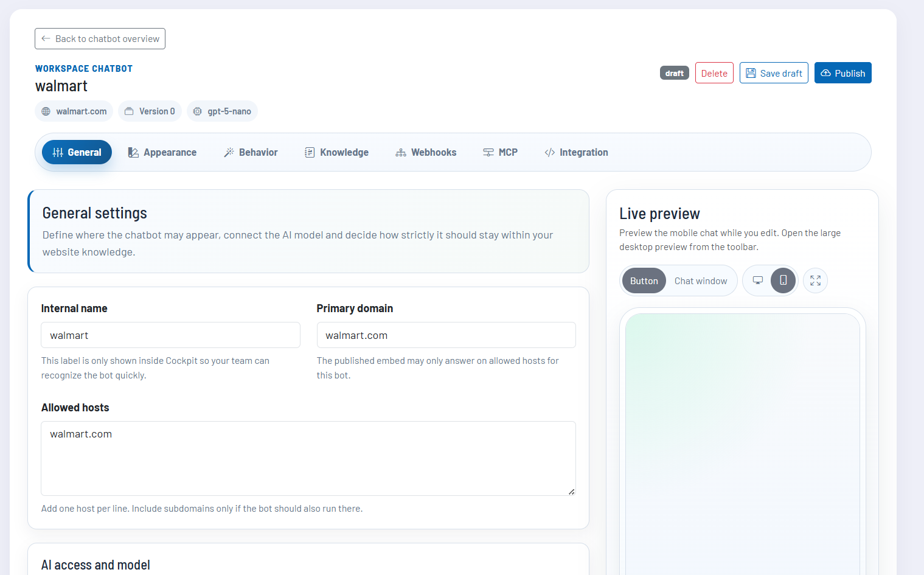This screenshot has height=575, width=924.
Task: Click the Allowed hosts resize handle
Action: (x=571, y=492)
